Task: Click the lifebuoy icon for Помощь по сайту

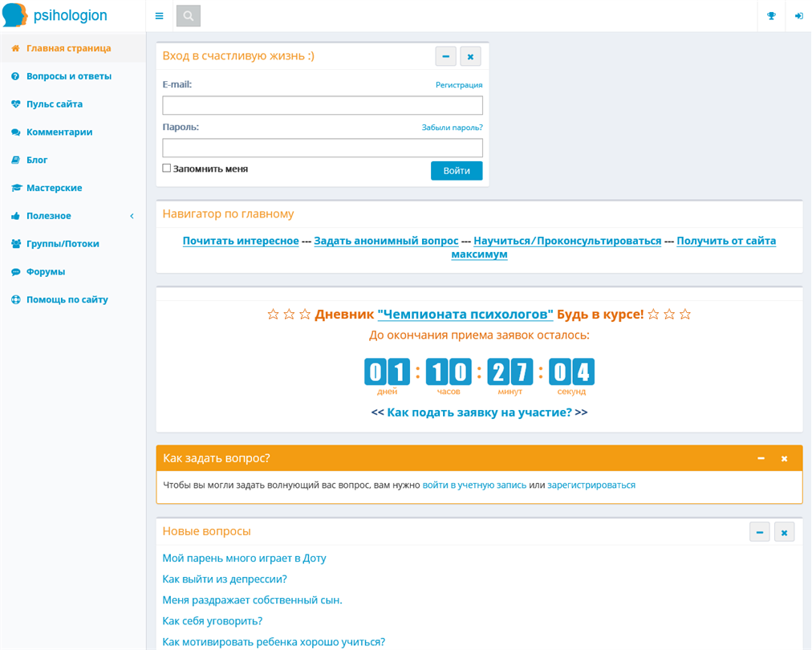Action: point(15,299)
